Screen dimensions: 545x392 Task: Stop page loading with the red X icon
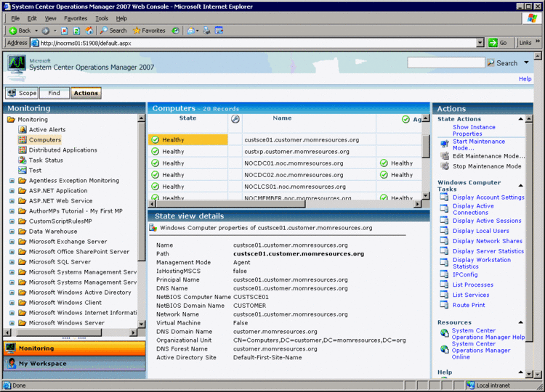(x=64, y=30)
